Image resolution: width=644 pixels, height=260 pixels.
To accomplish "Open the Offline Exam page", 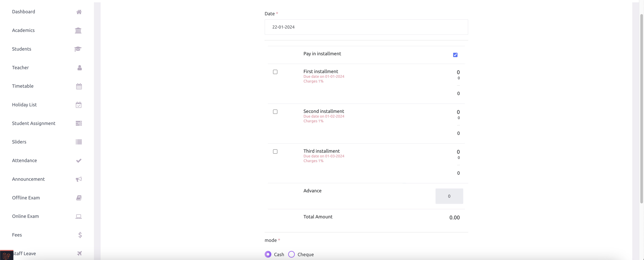I will click(x=26, y=198).
